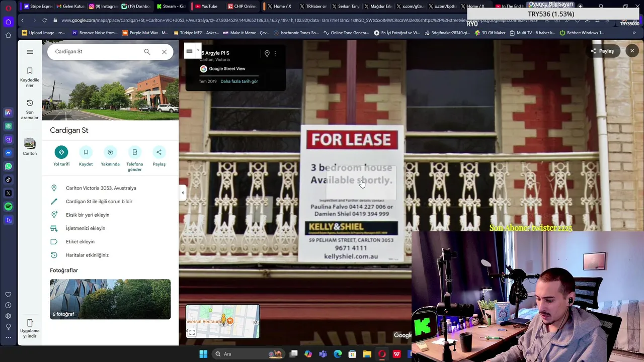Open Kaydedilenler saved places
The width and height of the screenshot is (644, 362).
pyautogui.click(x=30, y=77)
